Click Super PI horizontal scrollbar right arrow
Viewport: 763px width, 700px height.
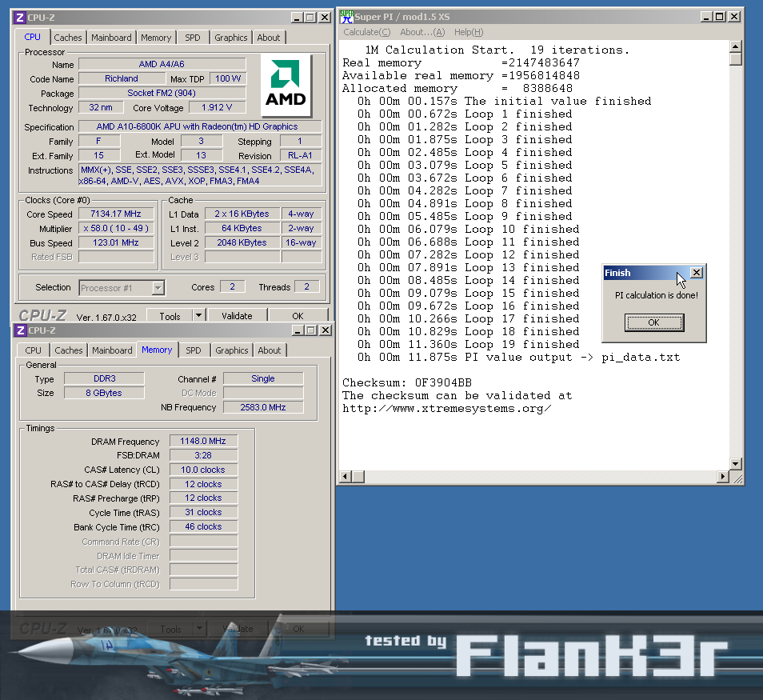pos(723,477)
